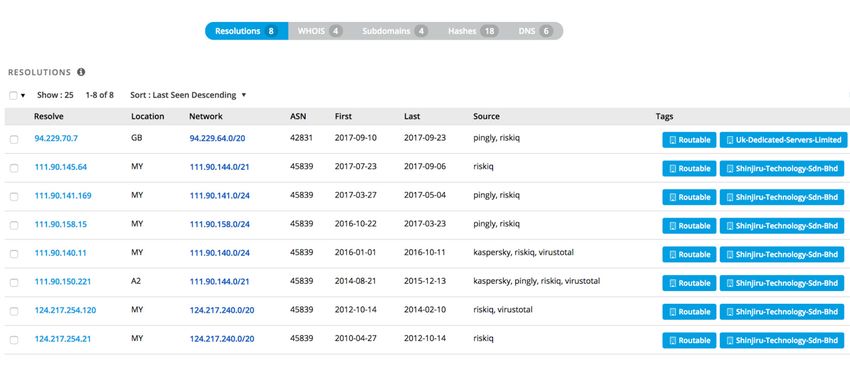Click Shinjiru-Technology-Sdn-Bhd tag for 111.90.141.169
Viewport: 850px width, 371px height.
(782, 197)
